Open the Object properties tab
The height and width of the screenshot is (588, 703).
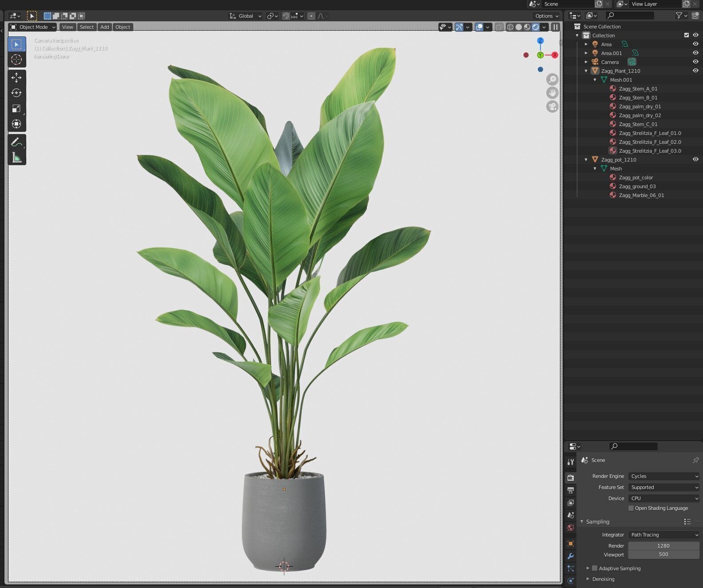tap(571, 544)
